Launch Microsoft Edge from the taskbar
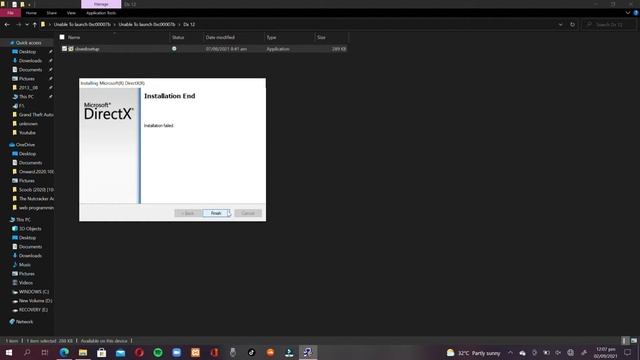 pos(64,352)
